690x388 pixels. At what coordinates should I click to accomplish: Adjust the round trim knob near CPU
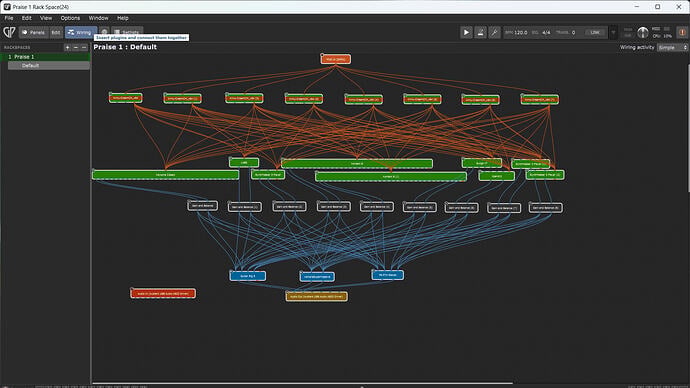642,32
